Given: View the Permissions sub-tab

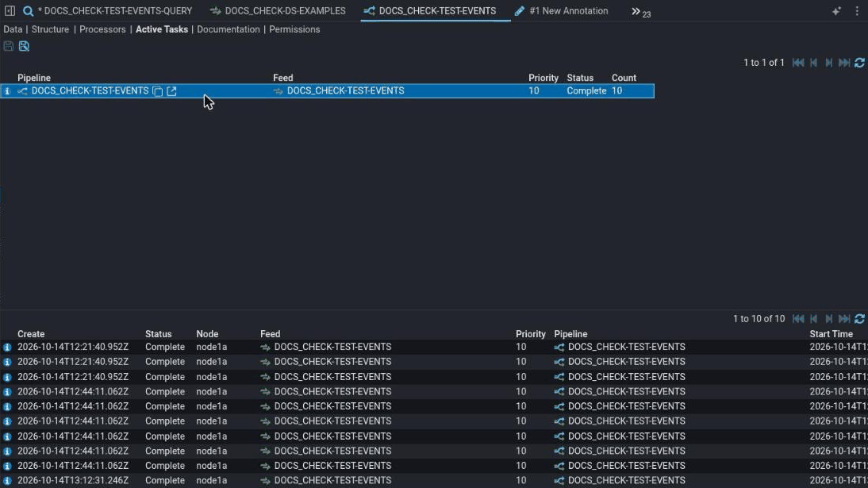Looking at the screenshot, I should pos(294,29).
